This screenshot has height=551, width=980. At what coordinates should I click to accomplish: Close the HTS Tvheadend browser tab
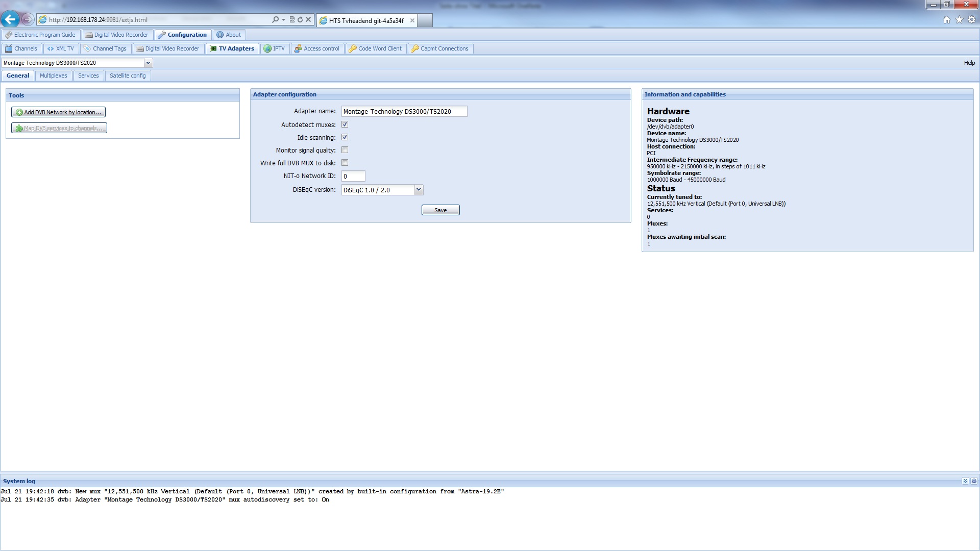(x=412, y=20)
